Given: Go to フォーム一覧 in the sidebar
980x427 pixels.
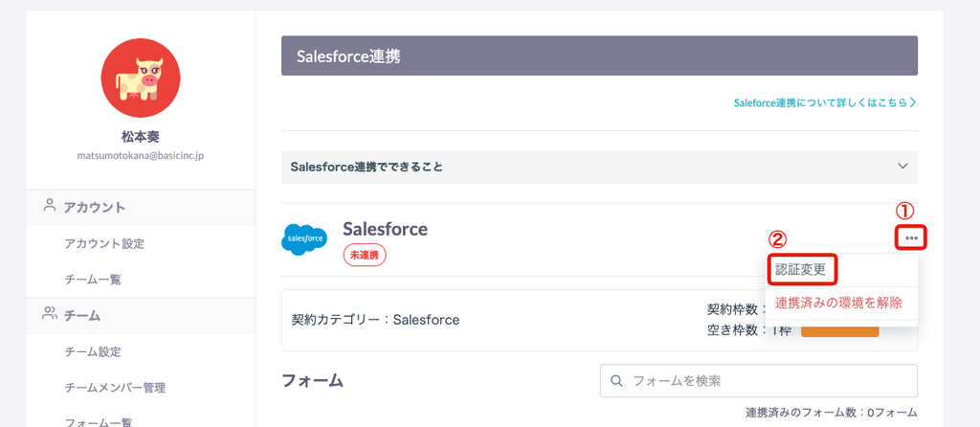Looking at the screenshot, I should coord(99,422).
